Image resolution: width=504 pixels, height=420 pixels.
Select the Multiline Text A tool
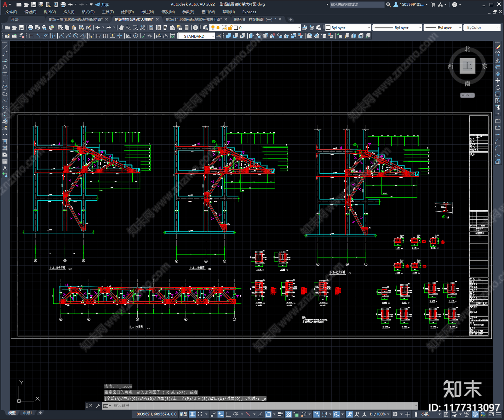point(5,168)
